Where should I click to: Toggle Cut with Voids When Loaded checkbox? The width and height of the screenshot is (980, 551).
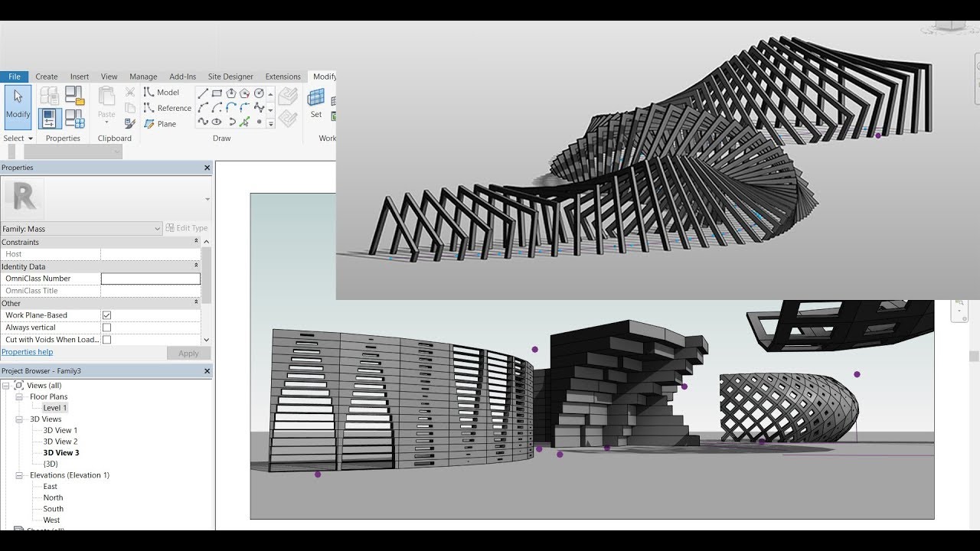[x=106, y=340]
